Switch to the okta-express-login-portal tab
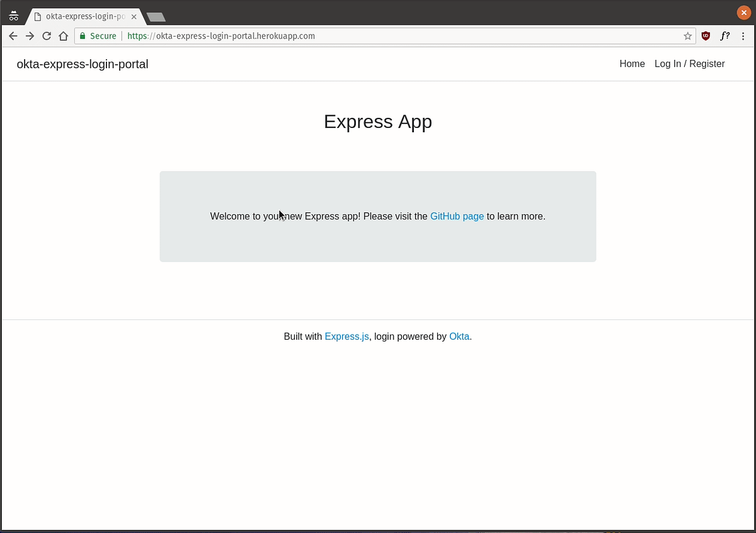The image size is (756, 533). tap(82, 17)
